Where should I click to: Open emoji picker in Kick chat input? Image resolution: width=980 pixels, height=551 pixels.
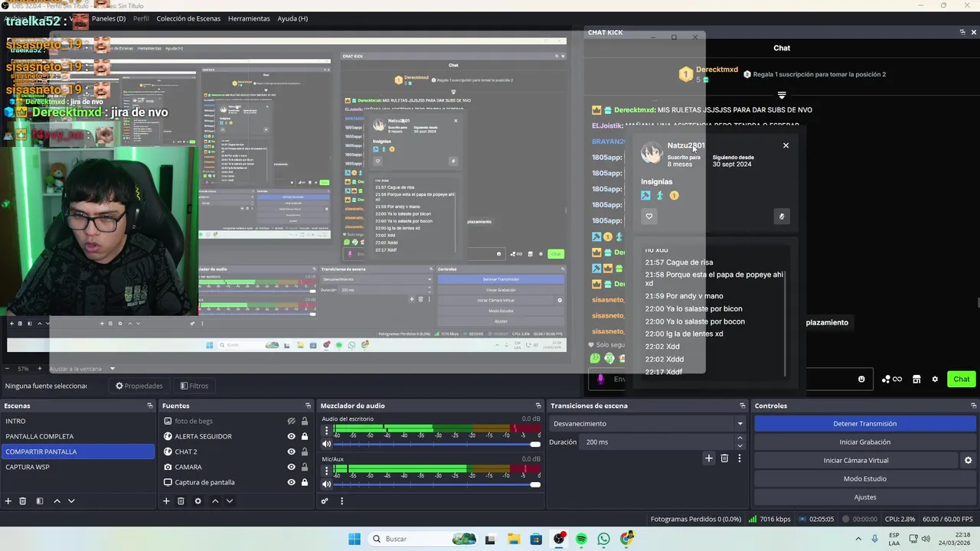[861, 379]
